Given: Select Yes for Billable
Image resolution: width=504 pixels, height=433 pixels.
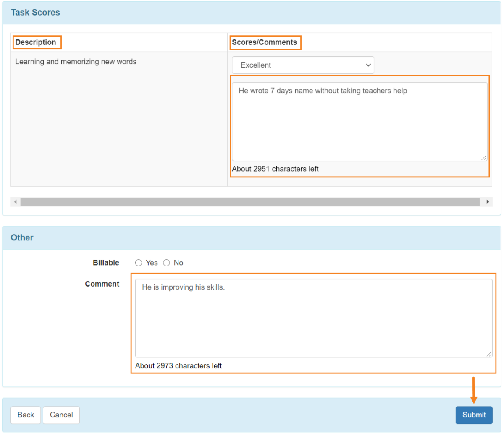Looking at the screenshot, I should [139, 263].
